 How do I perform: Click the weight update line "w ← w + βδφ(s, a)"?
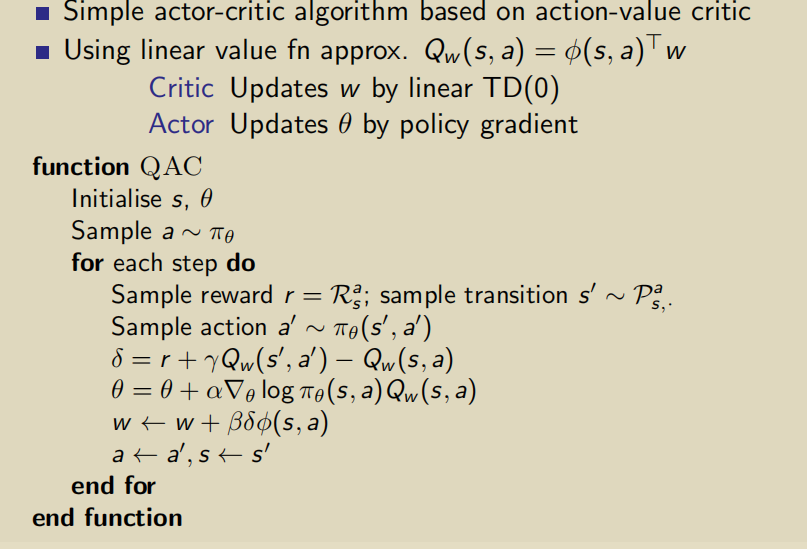[220, 423]
